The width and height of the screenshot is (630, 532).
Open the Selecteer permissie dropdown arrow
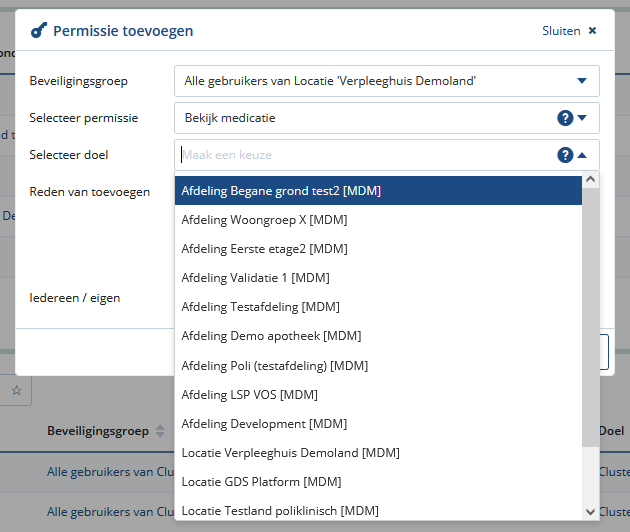coord(582,118)
